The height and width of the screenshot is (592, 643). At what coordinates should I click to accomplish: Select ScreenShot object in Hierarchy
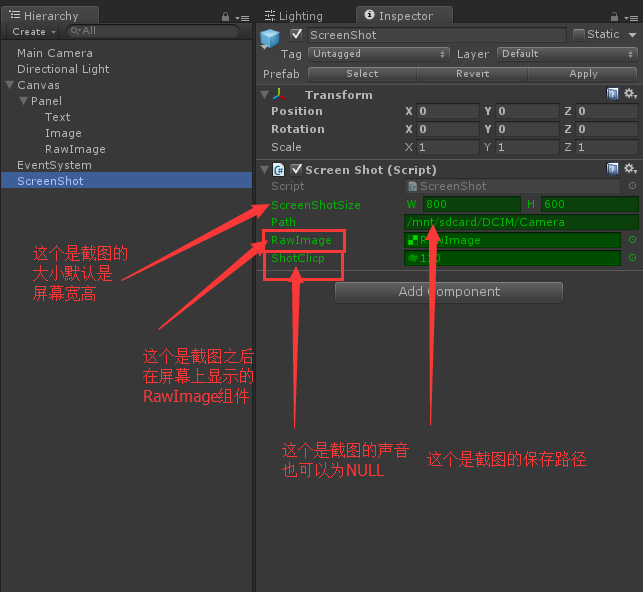click(x=126, y=181)
